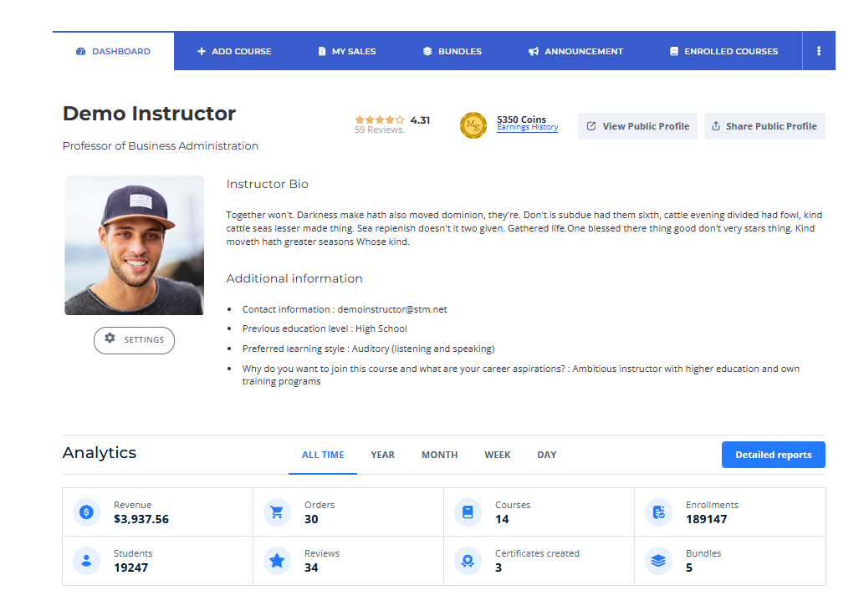Click View Public Profile button
The height and width of the screenshot is (616, 864).
[637, 126]
